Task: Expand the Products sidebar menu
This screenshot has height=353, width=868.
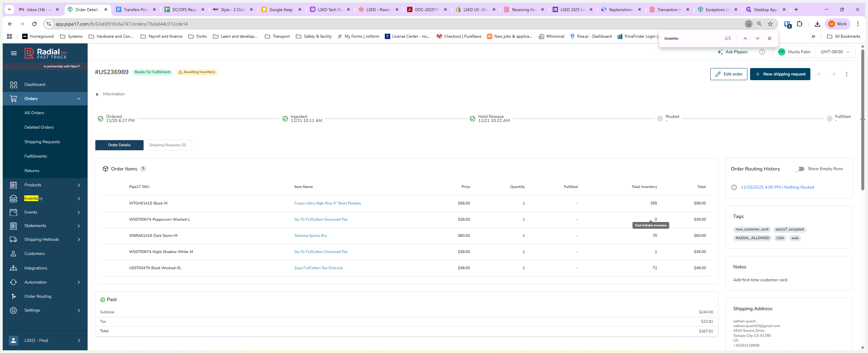Action: pos(79,185)
